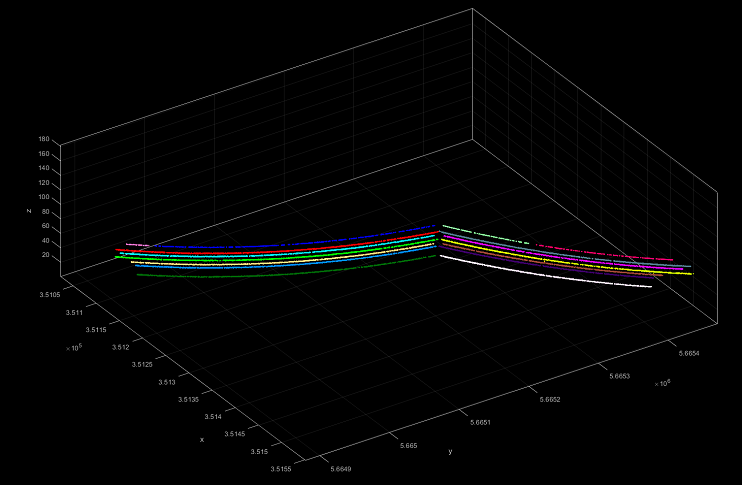Click y-axis tick label 5.6649
This screenshot has width=742, height=485.
tap(342, 467)
